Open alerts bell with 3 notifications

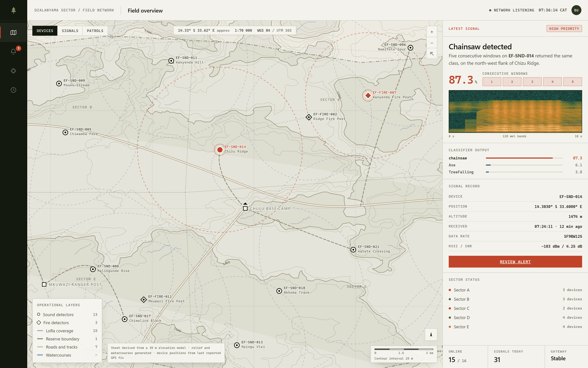[x=13, y=51]
